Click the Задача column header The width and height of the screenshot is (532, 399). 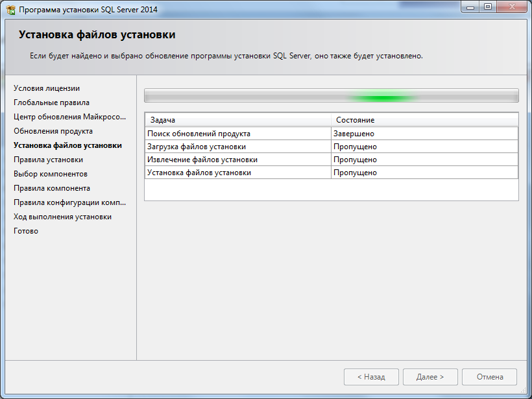[x=238, y=120]
